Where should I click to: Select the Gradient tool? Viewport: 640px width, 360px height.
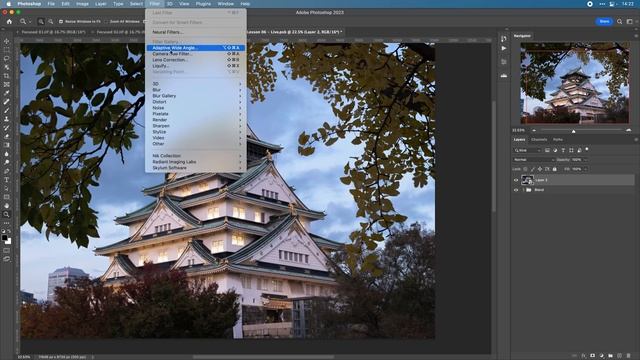(7, 145)
